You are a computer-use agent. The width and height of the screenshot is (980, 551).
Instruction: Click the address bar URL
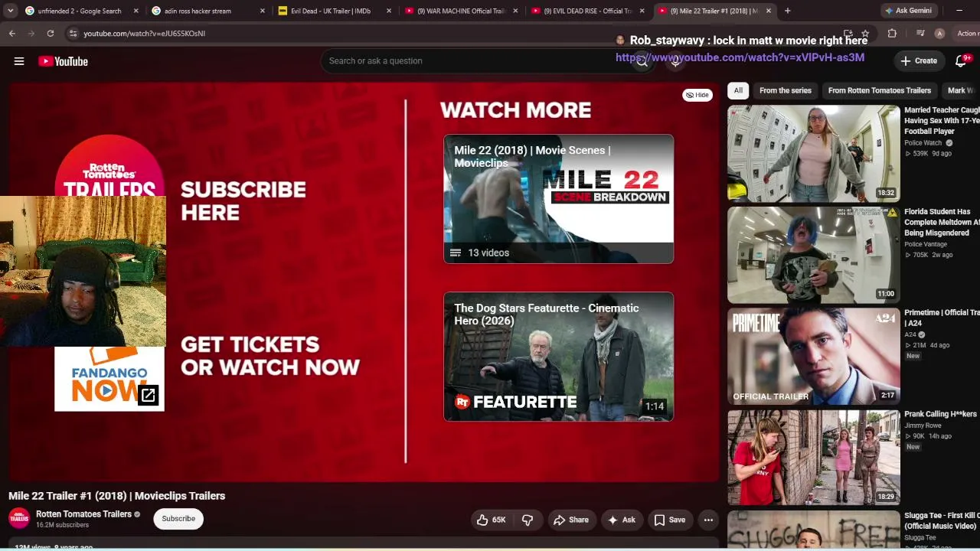point(144,34)
